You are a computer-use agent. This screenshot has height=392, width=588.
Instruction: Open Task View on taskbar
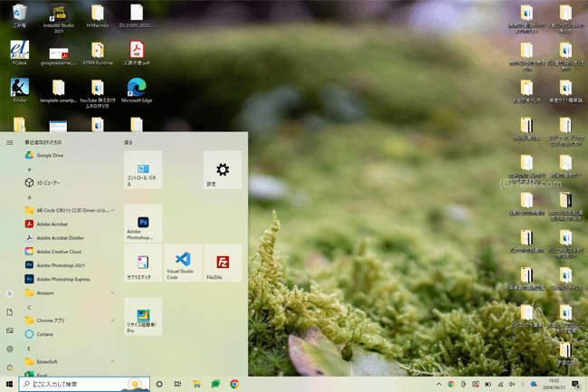pos(177,384)
